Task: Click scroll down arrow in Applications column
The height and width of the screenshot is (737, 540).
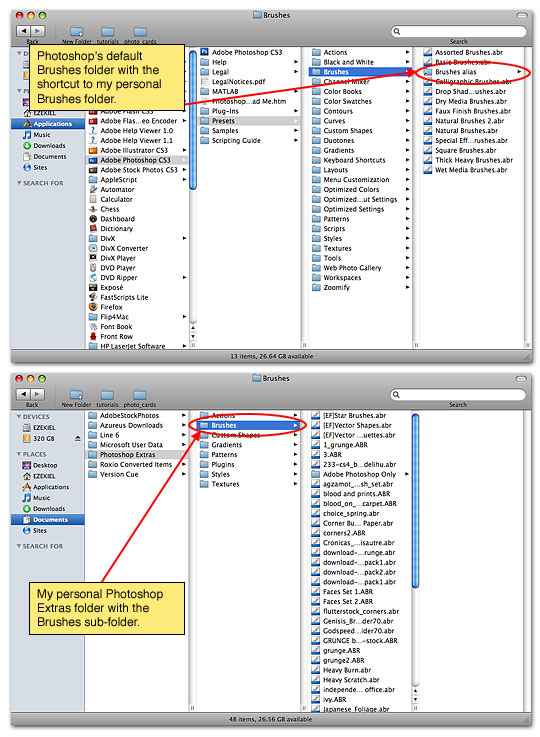Action: pos(193,337)
